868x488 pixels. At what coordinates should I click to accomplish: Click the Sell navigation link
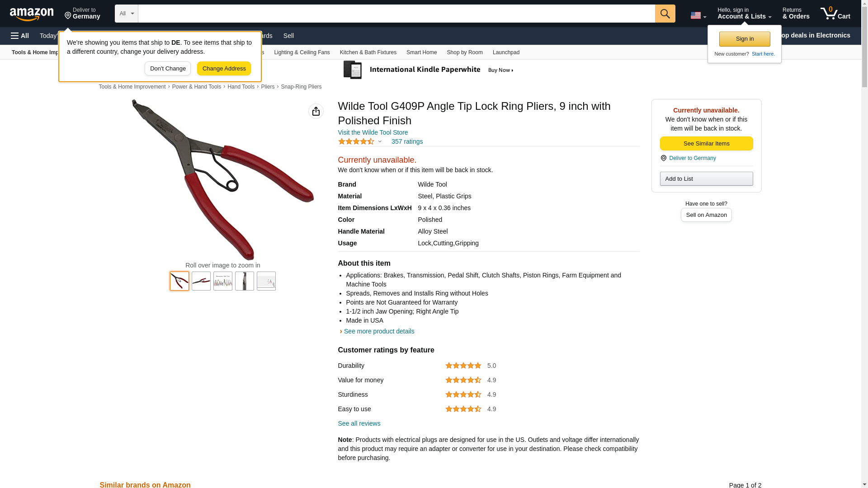coord(288,36)
